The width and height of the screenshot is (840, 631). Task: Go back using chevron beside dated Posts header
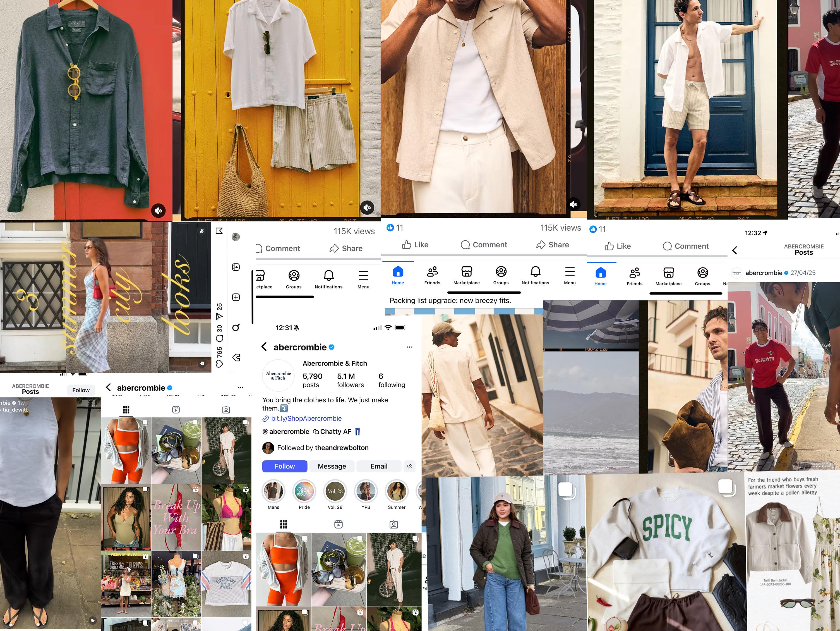point(735,250)
